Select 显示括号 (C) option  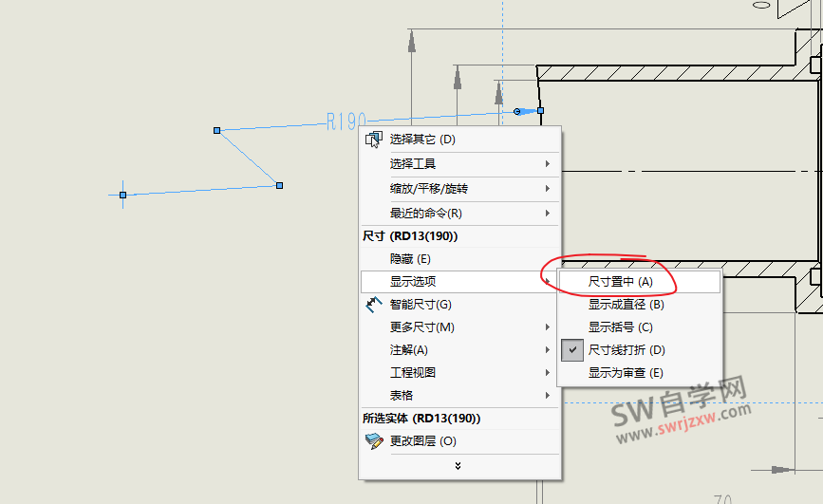click(640, 327)
